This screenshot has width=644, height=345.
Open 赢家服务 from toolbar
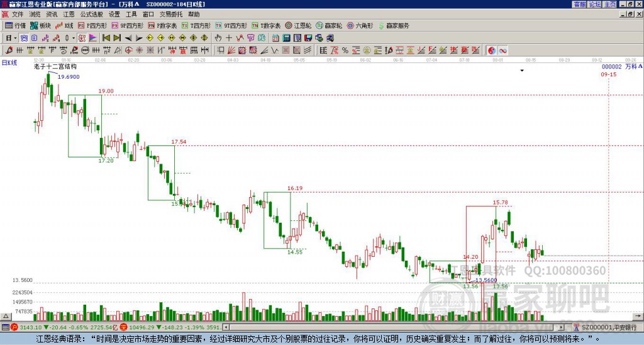(x=394, y=25)
